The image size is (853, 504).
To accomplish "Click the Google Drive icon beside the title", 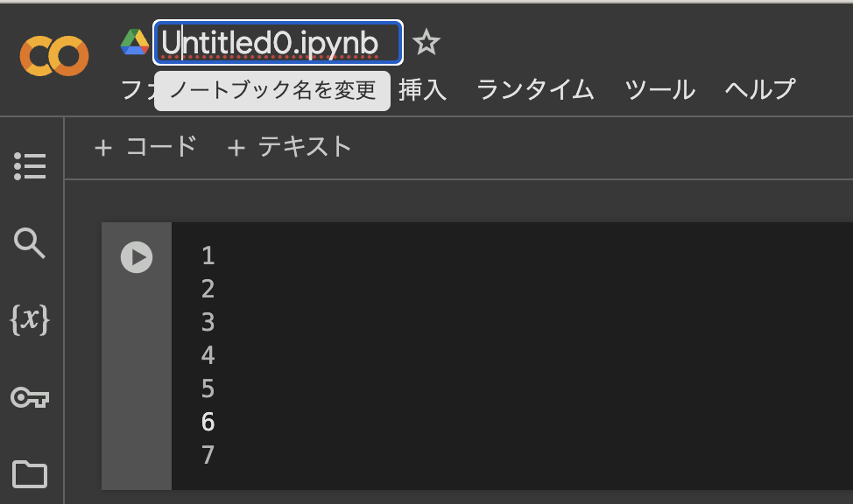I will pos(134,42).
